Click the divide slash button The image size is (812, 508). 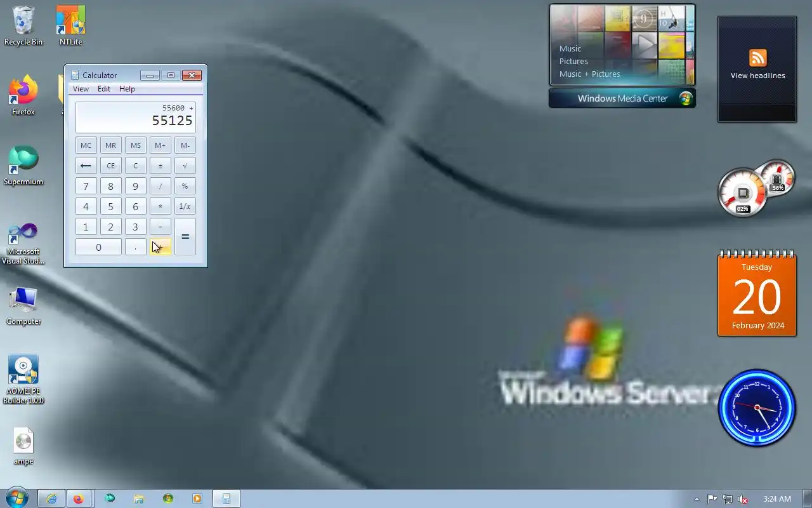tap(160, 186)
